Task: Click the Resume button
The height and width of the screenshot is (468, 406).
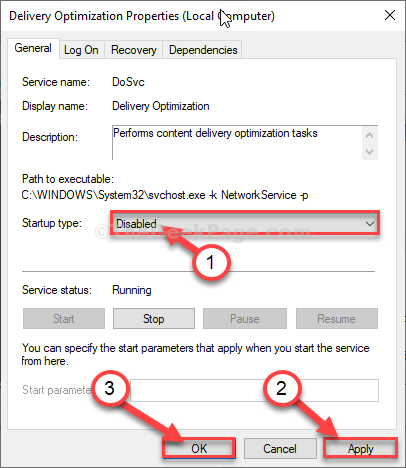Action: point(337,319)
